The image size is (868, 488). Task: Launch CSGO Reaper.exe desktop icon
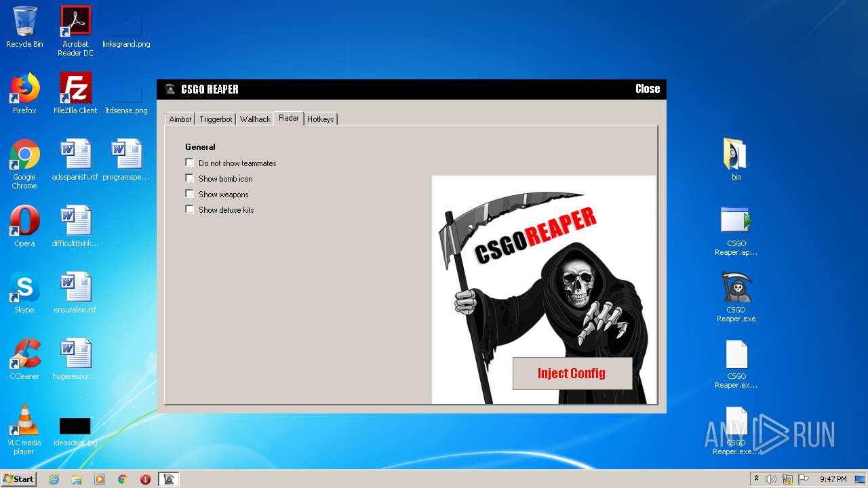tap(736, 297)
